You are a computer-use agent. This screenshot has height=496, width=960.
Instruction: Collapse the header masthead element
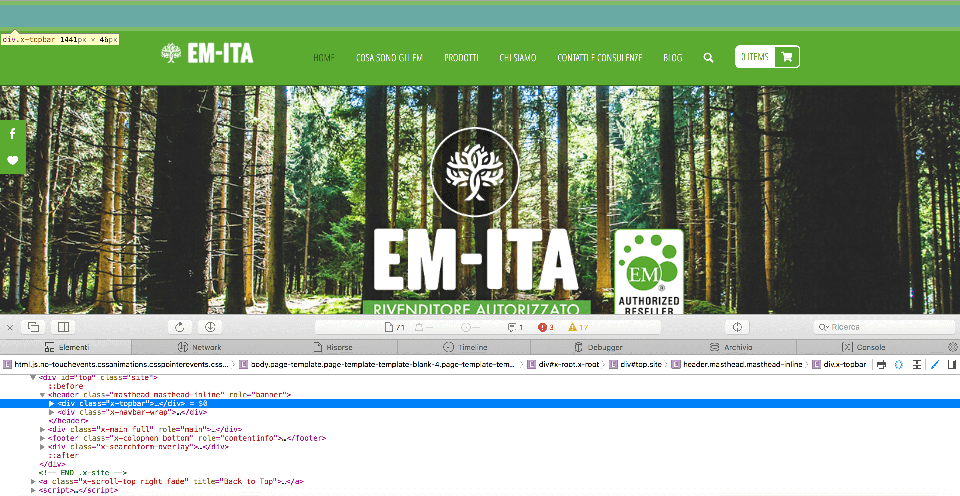click(x=42, y=395)
